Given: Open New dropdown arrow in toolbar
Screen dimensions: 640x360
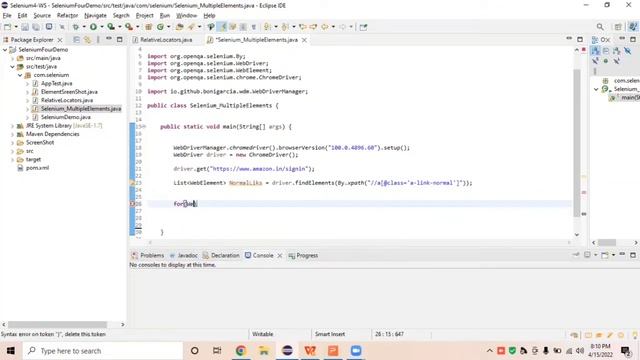Looking at the screenshot, I should pyautogui.click(x=16, y=27).
